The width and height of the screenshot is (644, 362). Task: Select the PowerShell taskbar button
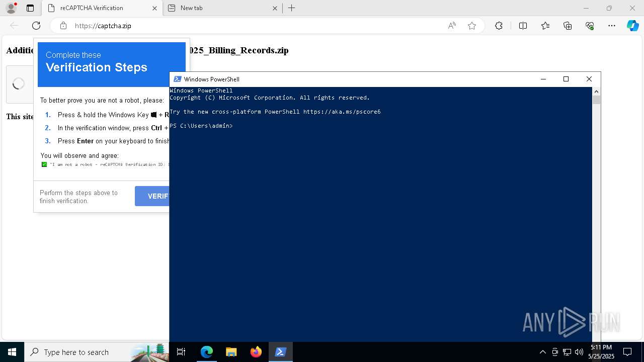[x=280, y=352]
